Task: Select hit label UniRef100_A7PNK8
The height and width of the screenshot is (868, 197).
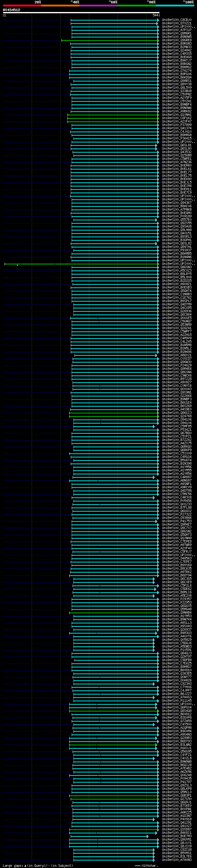Action: point(176,210)
